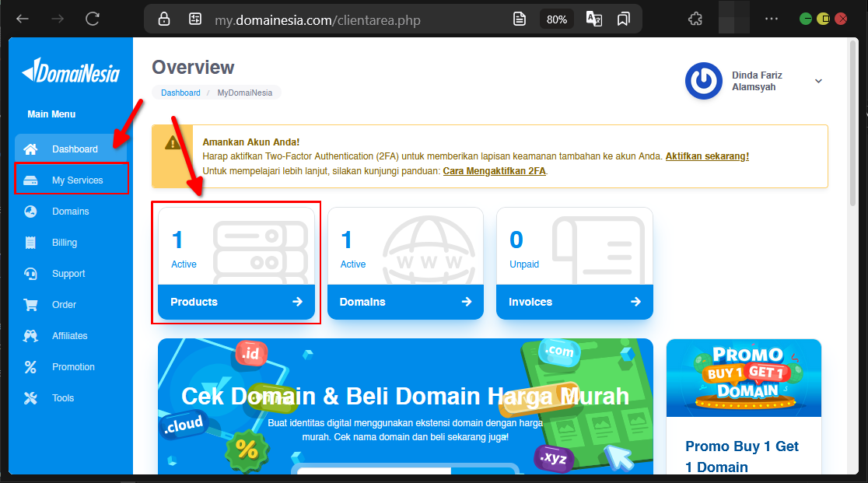
Task: Click the warning triangle icon in alert
Action: (173, 143)
